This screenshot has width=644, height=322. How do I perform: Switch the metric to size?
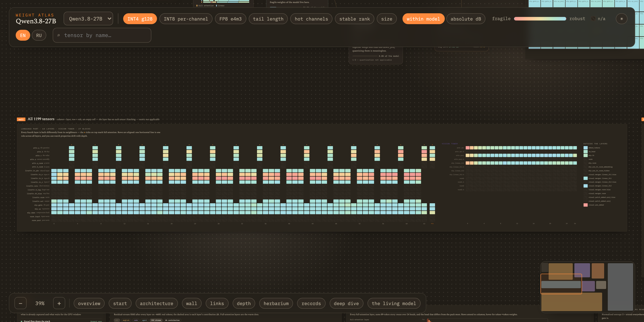coord(387,19)
